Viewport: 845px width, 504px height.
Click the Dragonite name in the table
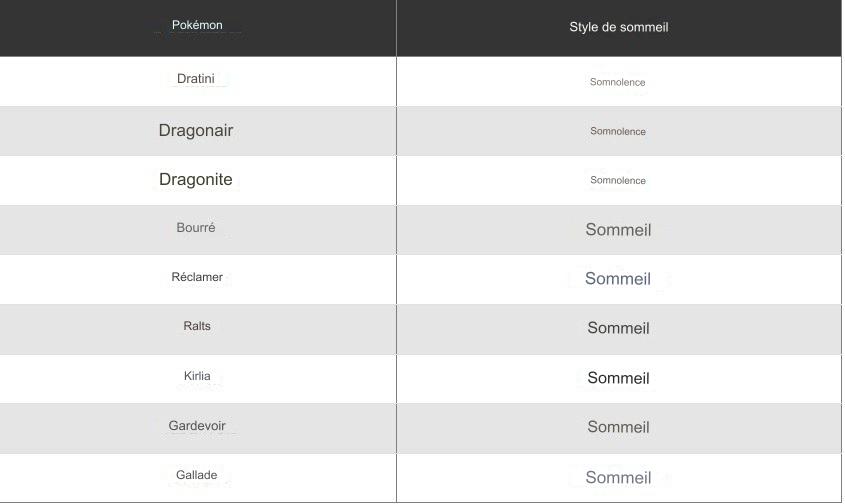pos(196,180)
